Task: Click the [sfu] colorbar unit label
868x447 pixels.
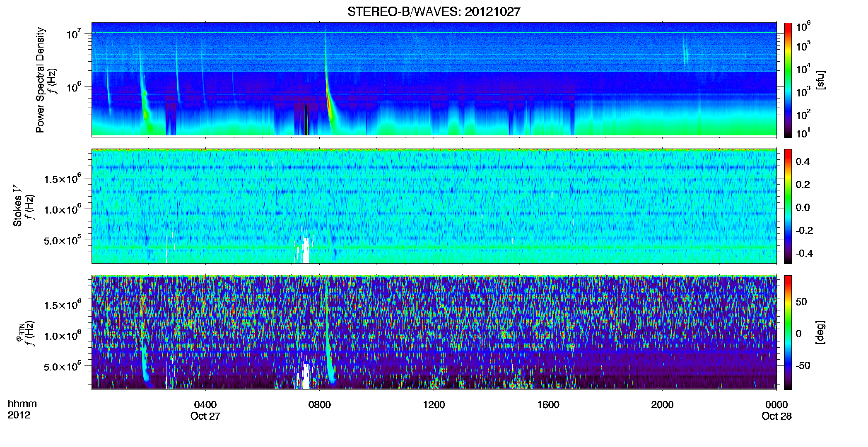Action: (820, 80)
